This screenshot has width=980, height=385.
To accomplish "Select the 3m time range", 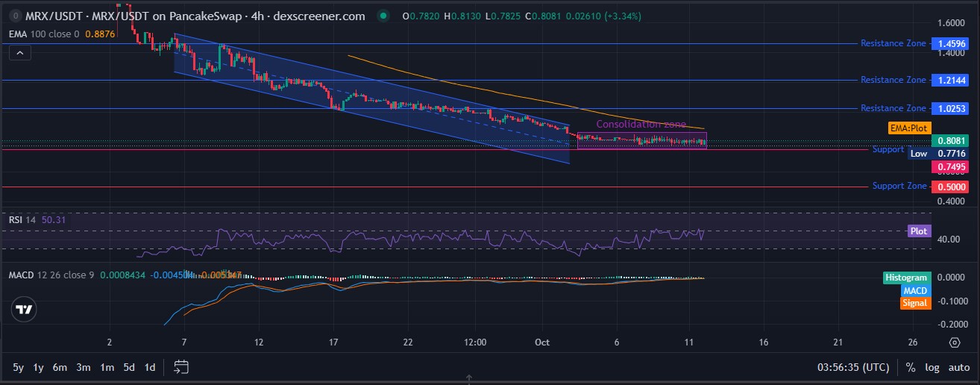I will [x=84, y=367].
